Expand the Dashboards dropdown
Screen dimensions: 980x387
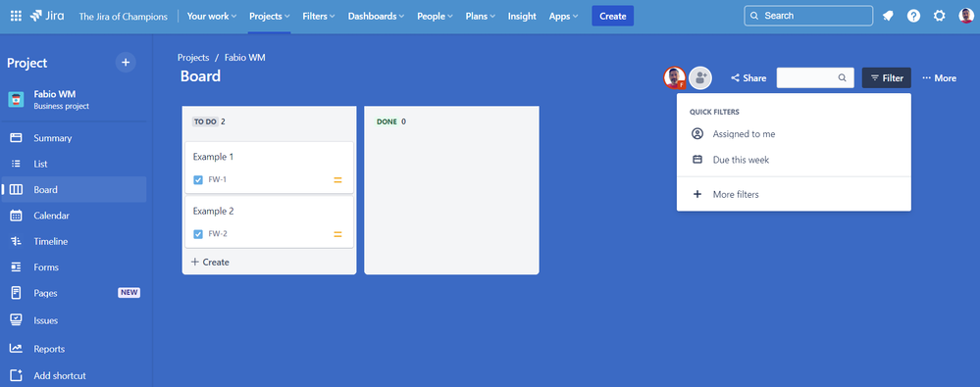pyautogui.click(x=376, y=17)
